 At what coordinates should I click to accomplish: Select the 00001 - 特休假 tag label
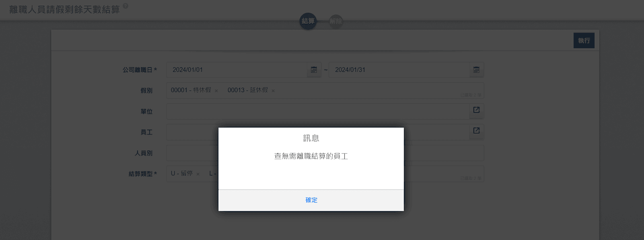[x=191, y=90]
